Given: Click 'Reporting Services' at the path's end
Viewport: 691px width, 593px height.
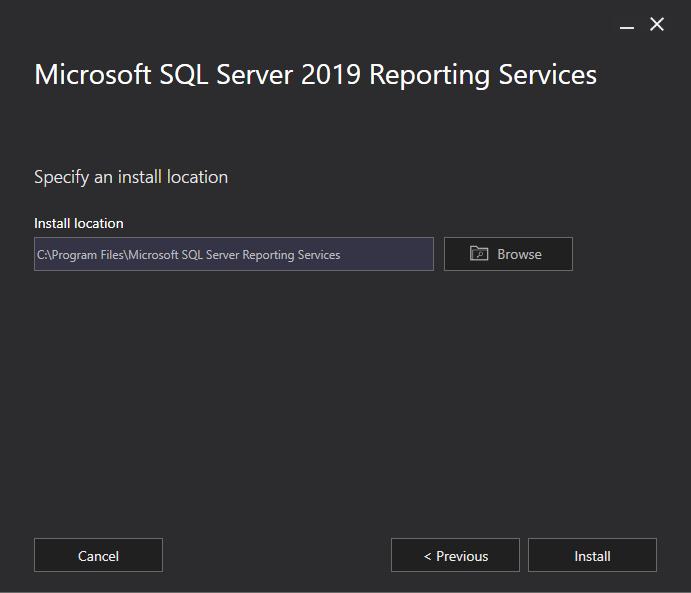Looking at the screenshot, I should pos(290,255).
